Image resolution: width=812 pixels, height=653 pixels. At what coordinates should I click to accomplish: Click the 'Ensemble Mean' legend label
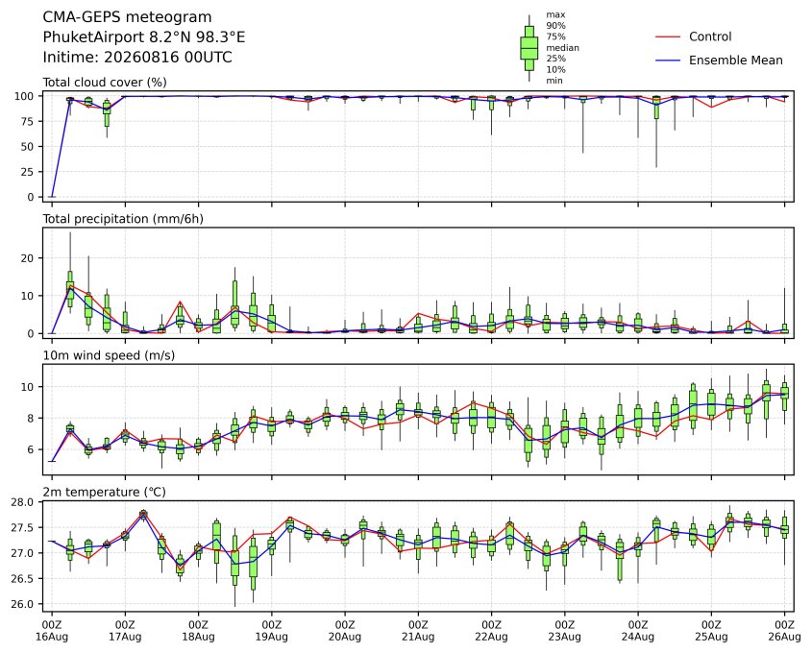735,60
